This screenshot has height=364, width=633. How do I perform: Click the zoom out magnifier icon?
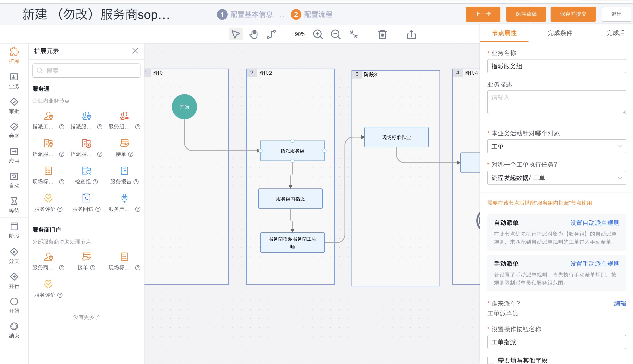[x=335, y=34]
